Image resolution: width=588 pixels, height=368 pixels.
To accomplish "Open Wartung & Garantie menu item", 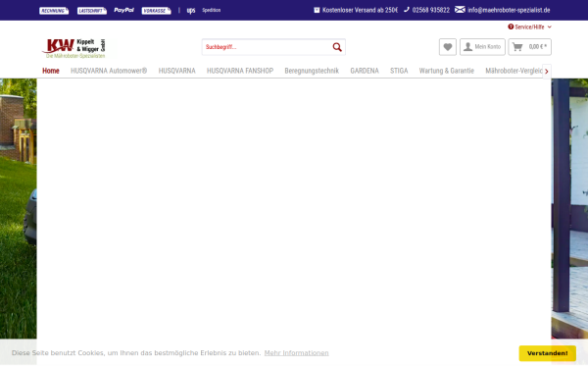I will pyautogui.click(x=447, y=71).
